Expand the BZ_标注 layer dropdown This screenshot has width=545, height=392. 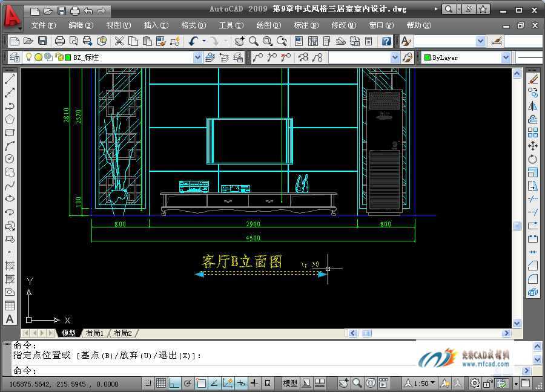click(197, 57)
